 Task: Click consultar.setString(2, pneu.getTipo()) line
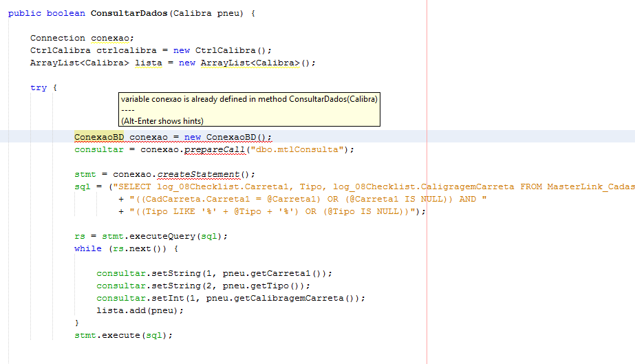point(204,286)
